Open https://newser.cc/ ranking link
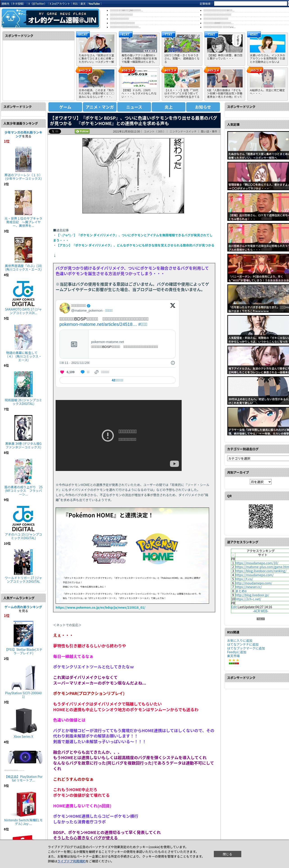The image size is (289, 868). point(248,587)
